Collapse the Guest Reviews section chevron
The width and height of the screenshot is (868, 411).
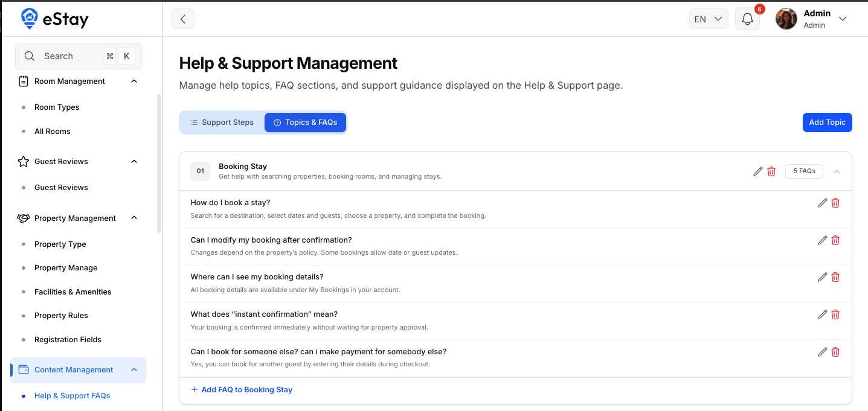point(134,161)
